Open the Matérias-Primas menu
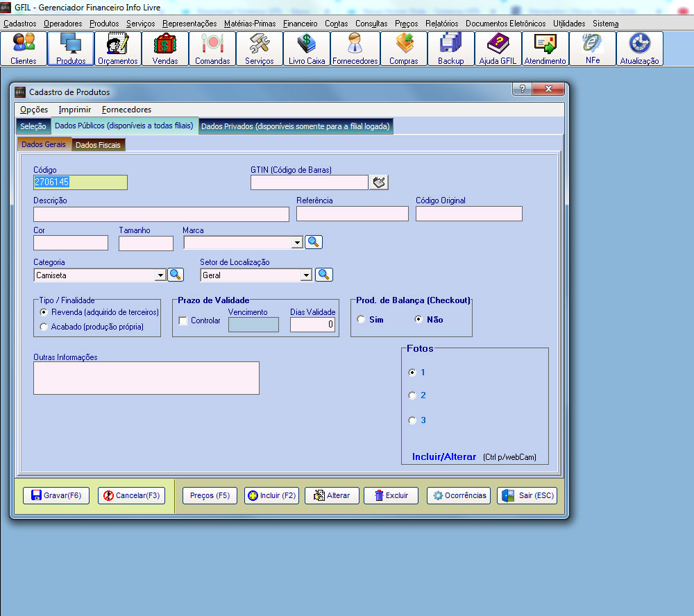This screenshot has width=694, height=616. pyautogui.click(x=250, y=24)
